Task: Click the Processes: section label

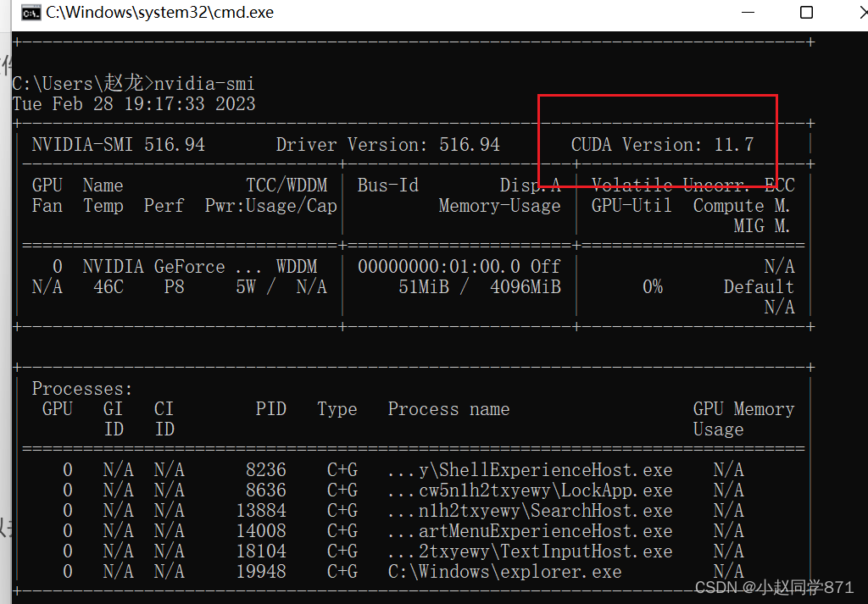Action: click(83, 389)
